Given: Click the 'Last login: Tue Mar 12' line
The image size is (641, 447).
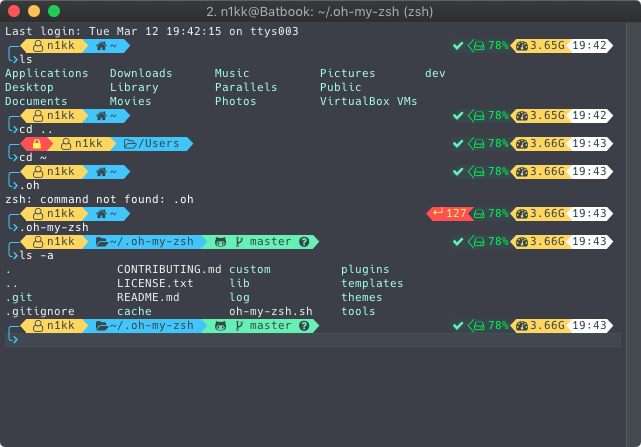Looking at the screenshot, I should point(152,31).
